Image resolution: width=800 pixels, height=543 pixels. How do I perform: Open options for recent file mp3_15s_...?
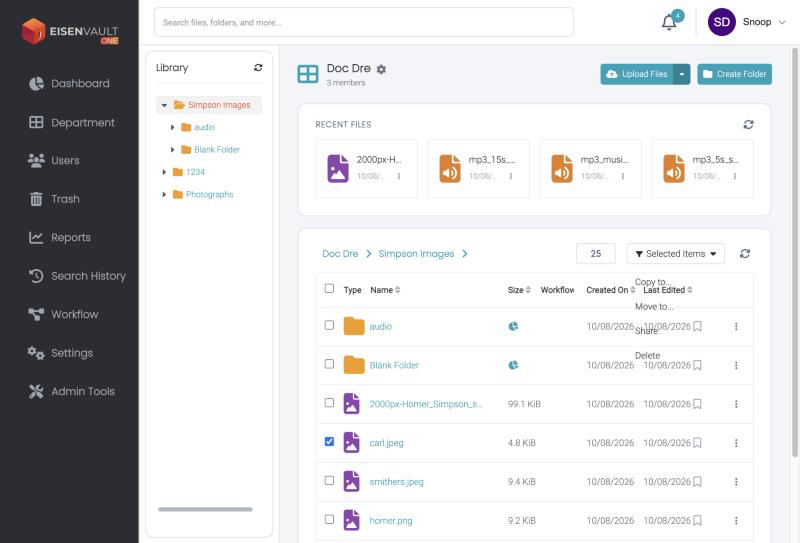click(511, 176)
